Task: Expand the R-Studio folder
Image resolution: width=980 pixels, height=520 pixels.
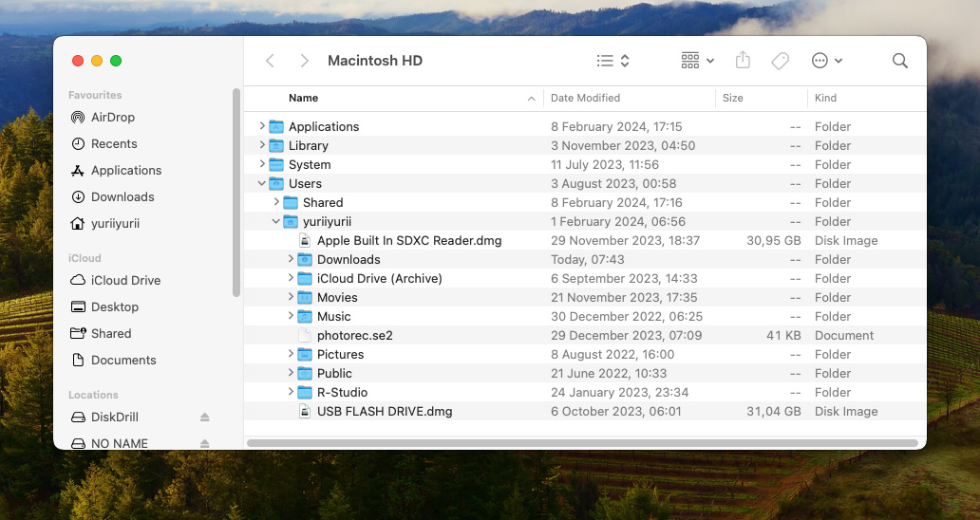Action: tap(291, 392)
